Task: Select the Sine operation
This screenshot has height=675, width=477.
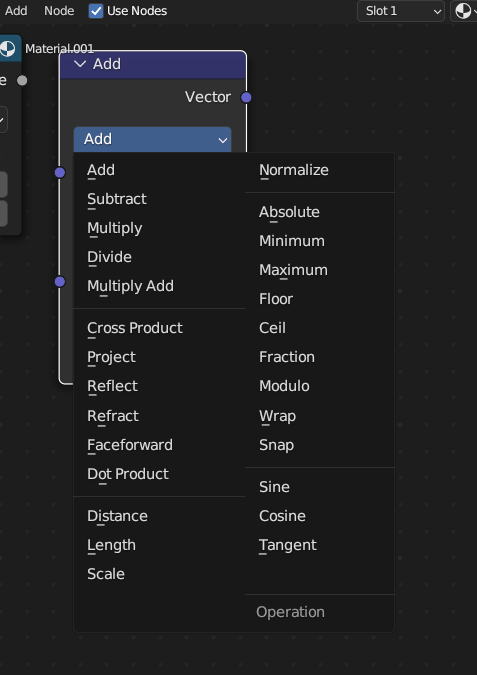Action: [x=320, y=487]
